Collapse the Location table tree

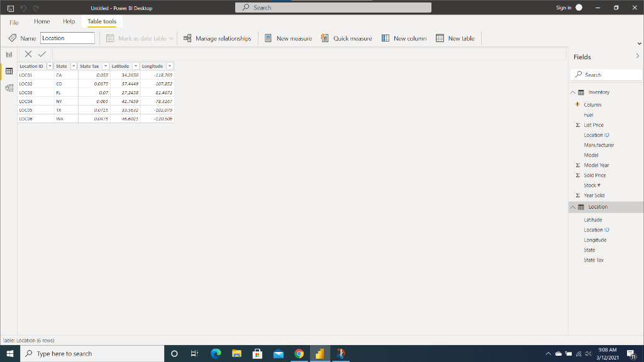tap(573, 207)
